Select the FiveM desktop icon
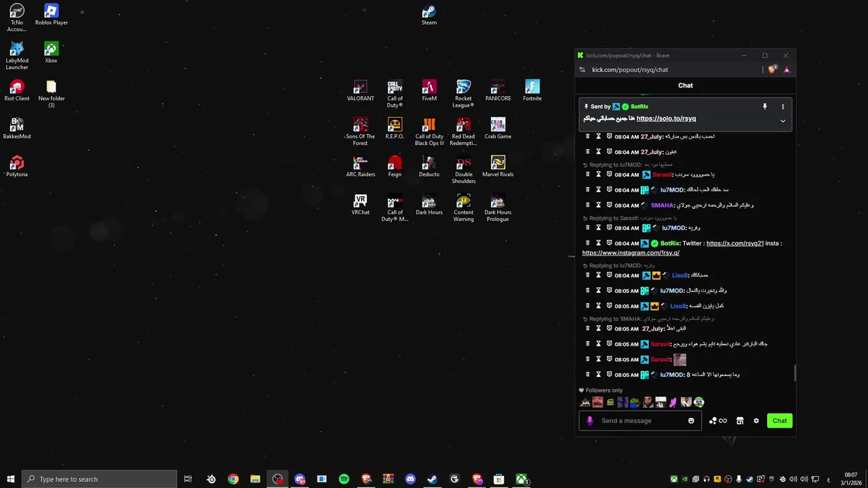The height and width of the screenshot is (488, 868). coord(429,91)
